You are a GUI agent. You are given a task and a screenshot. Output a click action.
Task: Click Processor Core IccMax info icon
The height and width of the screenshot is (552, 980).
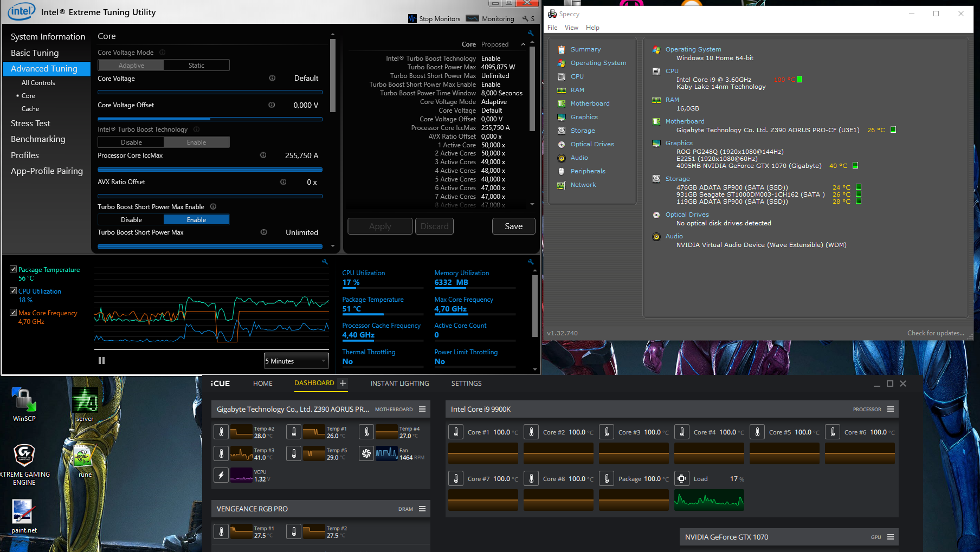(x=263, y=155)
